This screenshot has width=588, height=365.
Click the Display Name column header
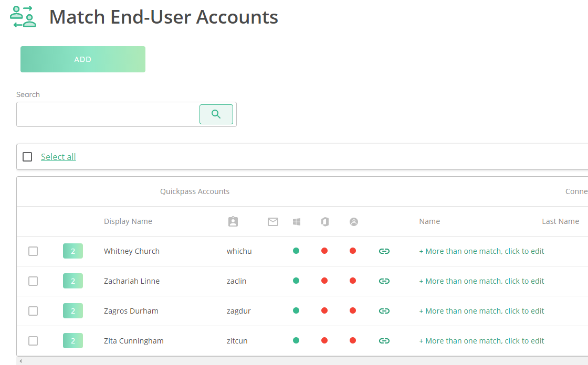pyautogui.click(x=128, y=221)
